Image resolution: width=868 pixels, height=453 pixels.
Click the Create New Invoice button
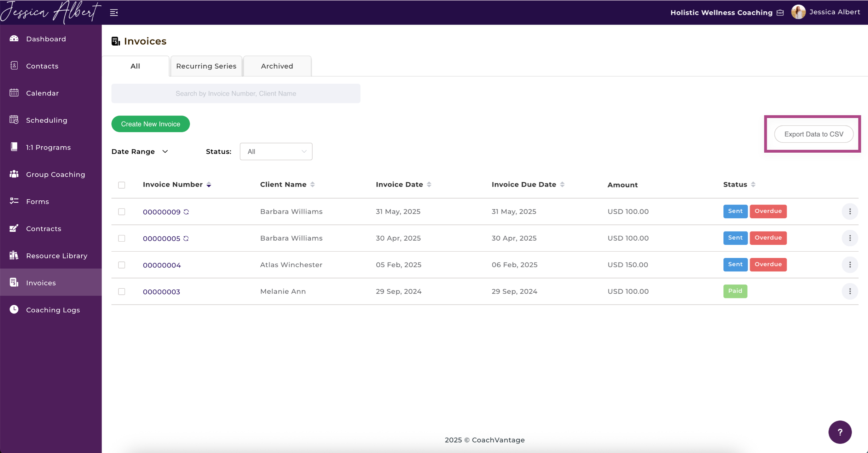[151, 124]
